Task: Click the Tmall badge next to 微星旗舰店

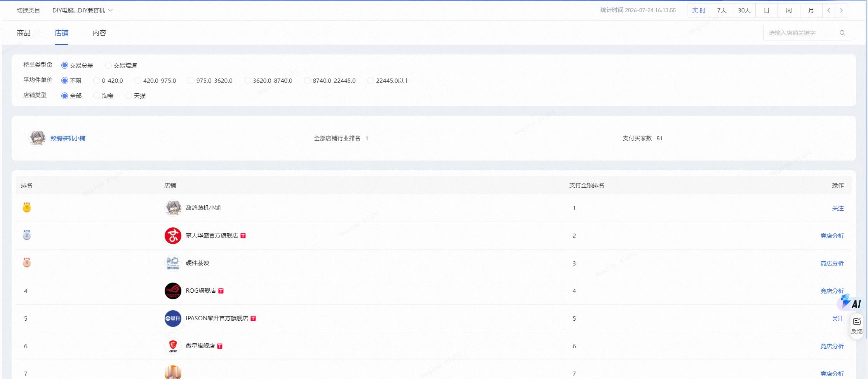Action: click(220, 346)
